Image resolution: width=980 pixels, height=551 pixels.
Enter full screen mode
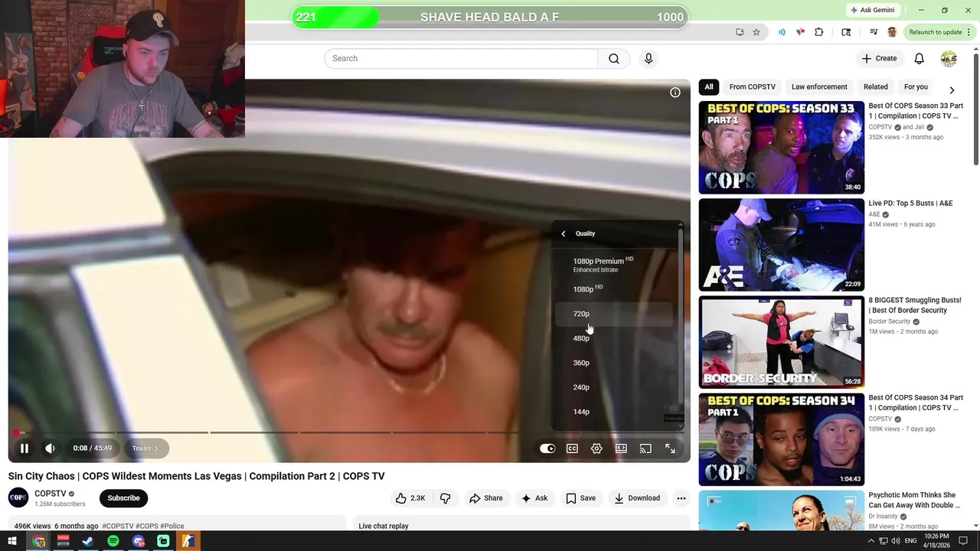(x=670, y=448)
